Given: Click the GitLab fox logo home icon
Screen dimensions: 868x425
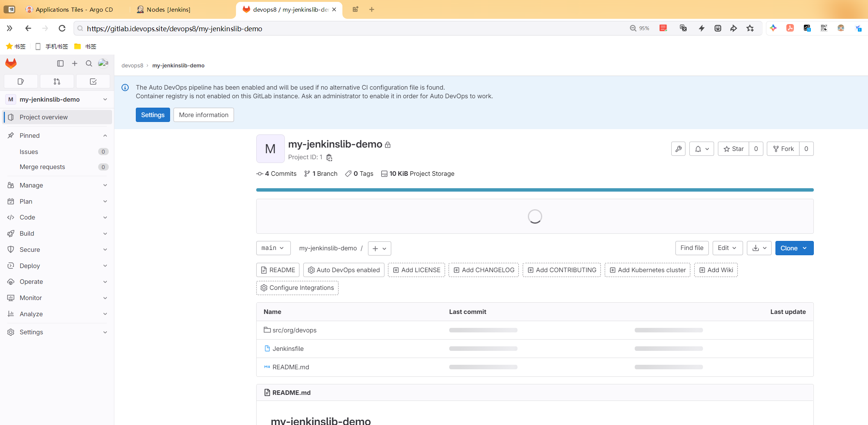Looking at the screenshot, I should [x=11, y=63].
